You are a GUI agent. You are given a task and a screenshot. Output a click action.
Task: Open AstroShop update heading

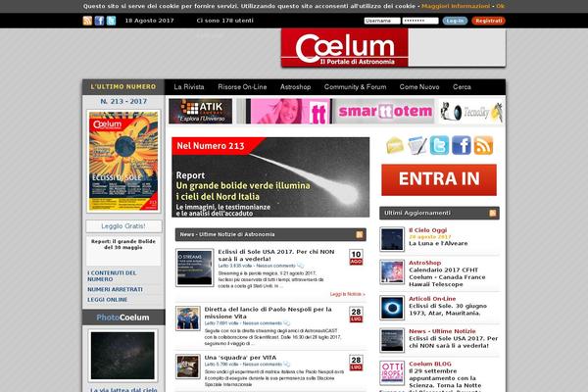point(425,263)
